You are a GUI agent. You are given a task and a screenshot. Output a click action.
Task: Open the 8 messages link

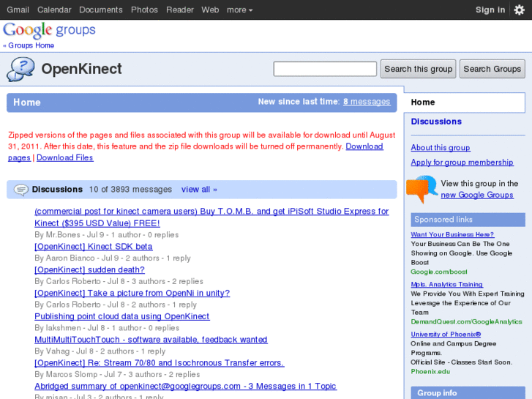(367, 102)
